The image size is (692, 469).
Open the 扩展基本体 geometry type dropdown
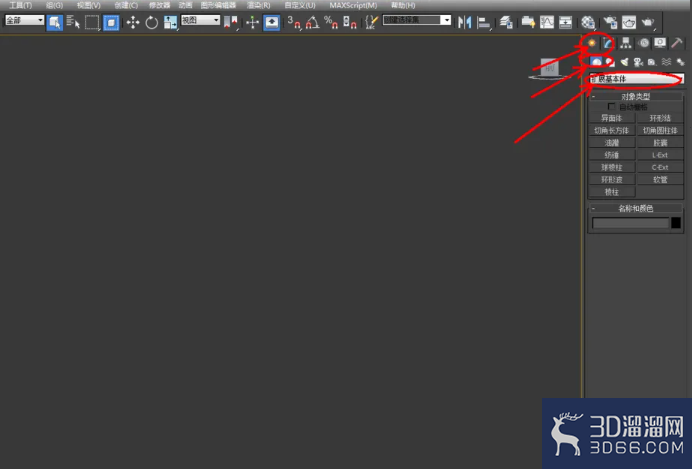637,79
